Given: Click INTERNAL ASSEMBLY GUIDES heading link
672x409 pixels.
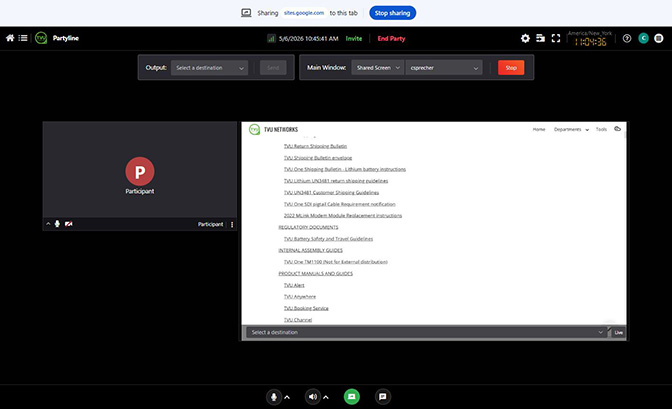Looking at the screenshot, I should point(310,250).
